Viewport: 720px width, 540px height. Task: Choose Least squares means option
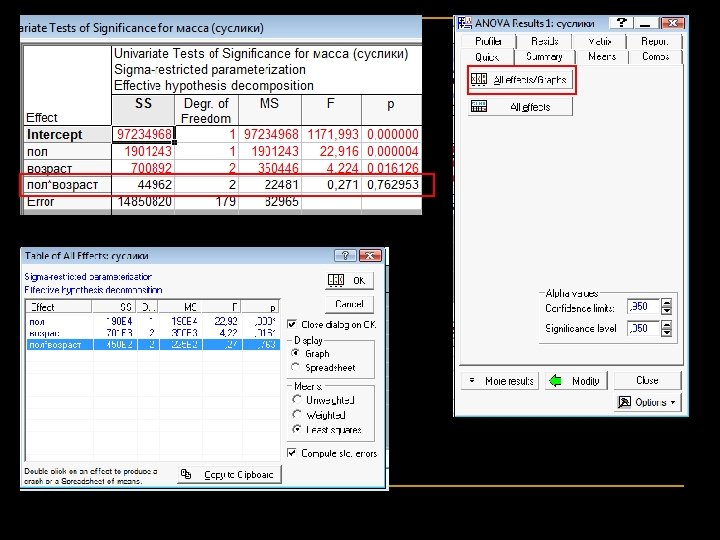[x=297, y=429]
